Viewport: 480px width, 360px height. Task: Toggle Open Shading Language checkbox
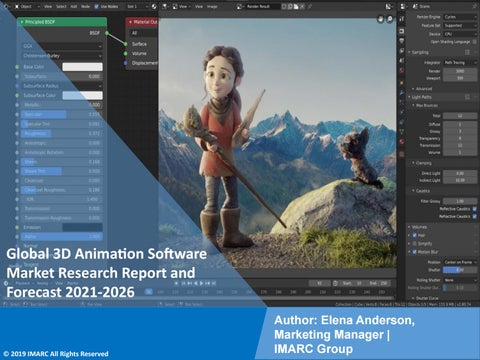pyautogui.click(x=475, y=42)
